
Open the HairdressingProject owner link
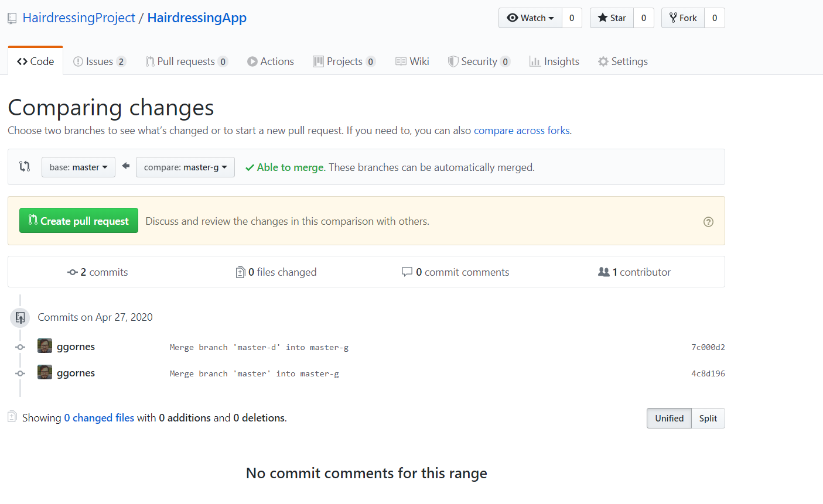(x=78, y=18)
